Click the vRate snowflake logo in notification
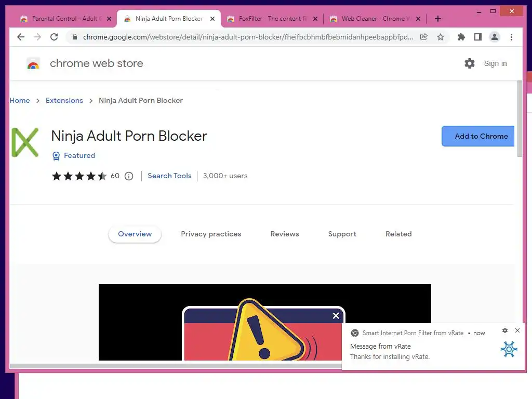 tap(509, 349)
